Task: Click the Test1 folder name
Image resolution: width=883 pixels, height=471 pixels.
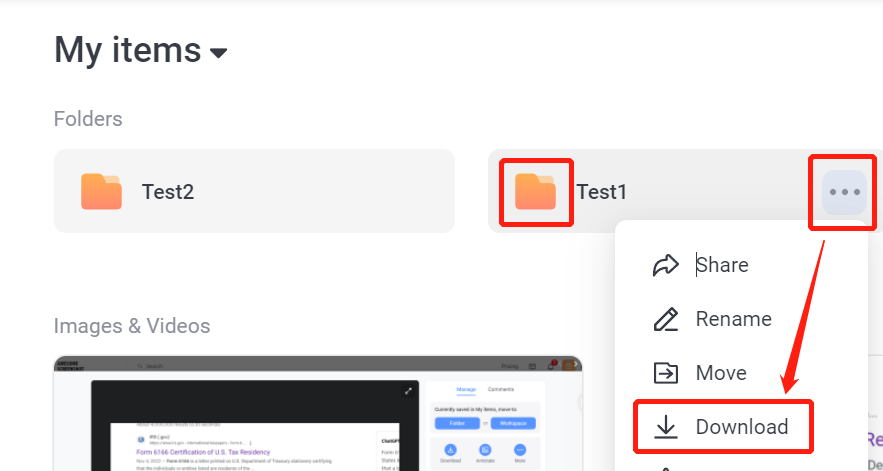Action: [x=601, y=192]
